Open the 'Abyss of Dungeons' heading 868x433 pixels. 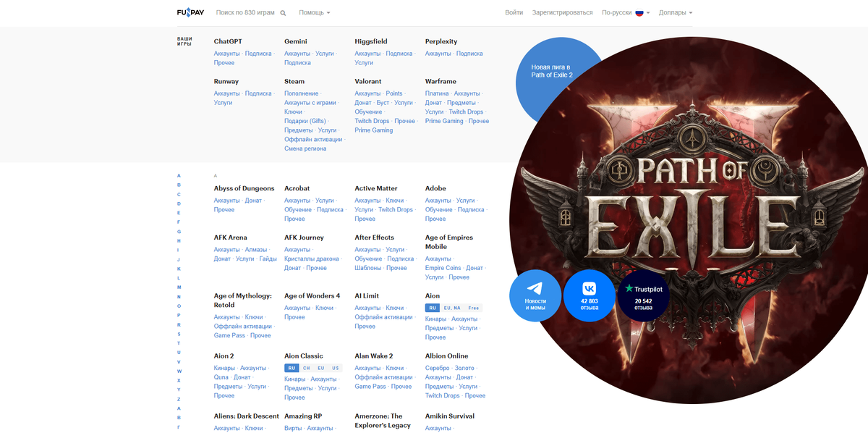[244, 188]
